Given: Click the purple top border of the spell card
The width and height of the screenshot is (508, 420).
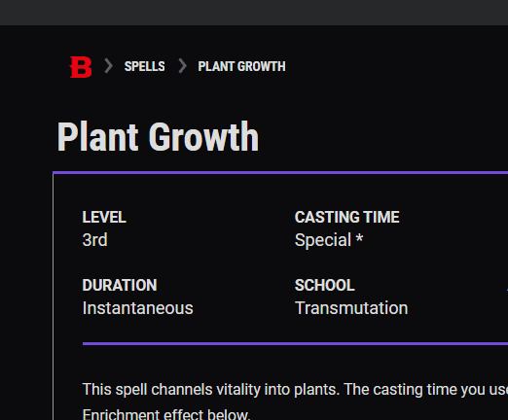Looking at the screenshot, I should click(x=280, y=173).
